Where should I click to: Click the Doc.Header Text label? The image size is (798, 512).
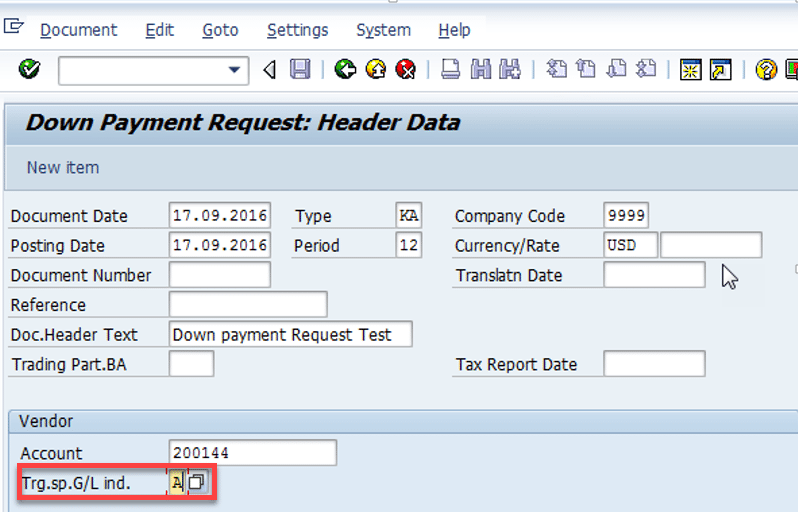coord(74,335)
